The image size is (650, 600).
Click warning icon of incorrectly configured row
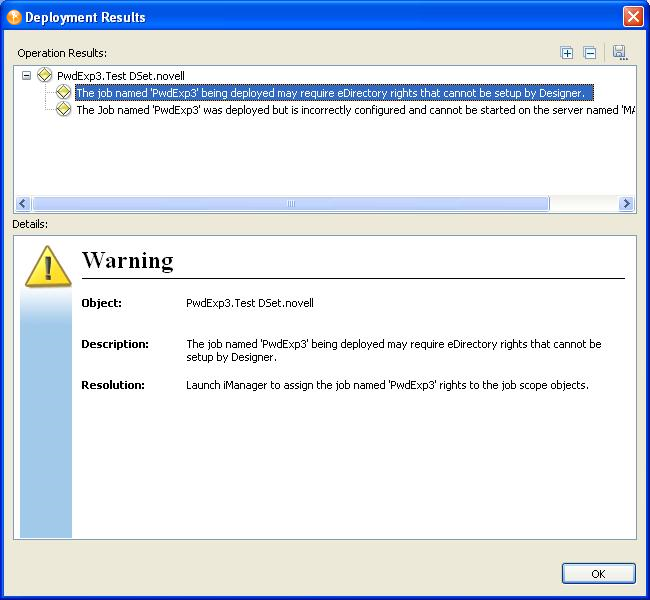(x=63, y=109)
